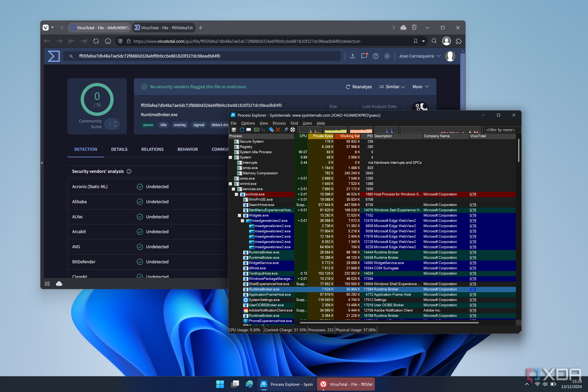Click bookmark page icon in address bar
This screenshot has height=392, width=588.
click(x=416, y=41)
